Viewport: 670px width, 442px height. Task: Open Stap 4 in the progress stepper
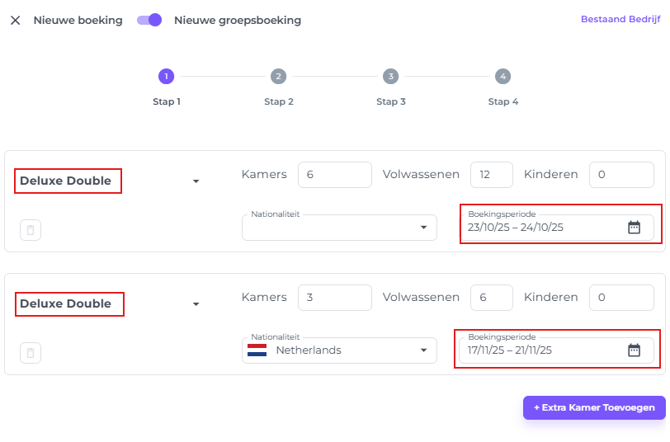click(x=502, y=76)
